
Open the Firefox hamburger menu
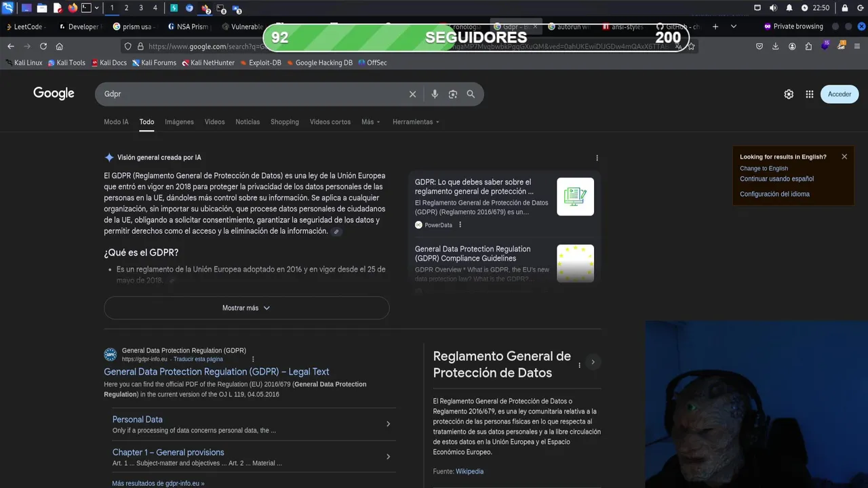pos(858,46)
